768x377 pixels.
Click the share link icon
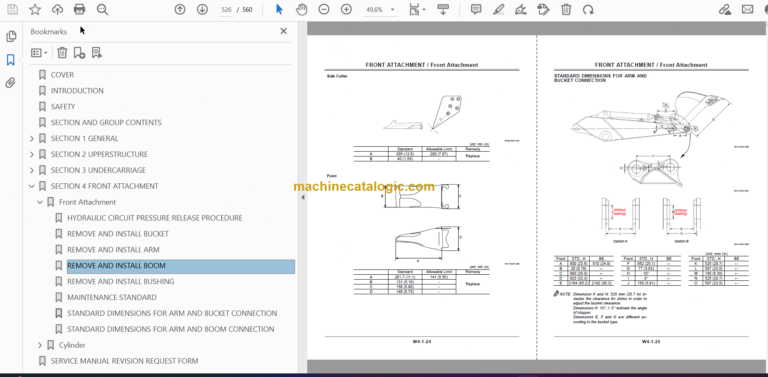pos(724,9)
